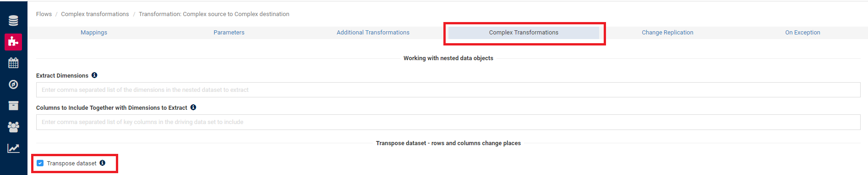Switch to Change Replication tab
This screenshot has height=175, width=868.
coord(667,33)
